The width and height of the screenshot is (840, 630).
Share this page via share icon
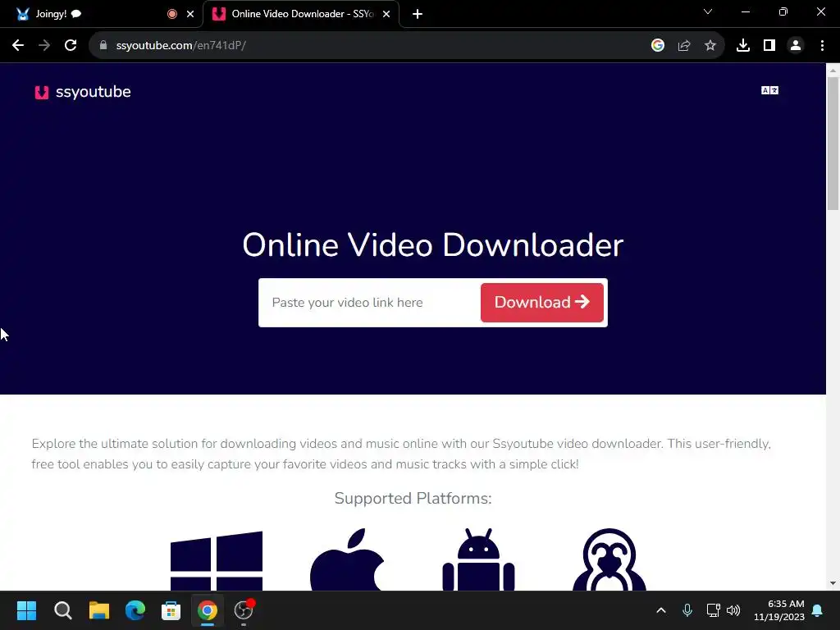click(x=684, y=46)
